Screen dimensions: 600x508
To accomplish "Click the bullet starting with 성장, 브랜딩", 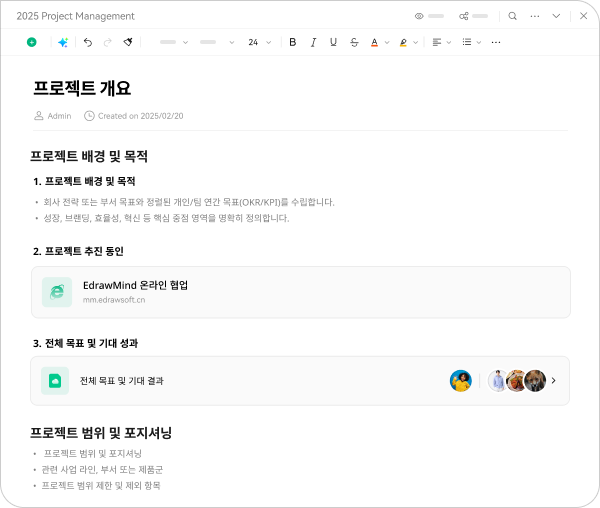I will point(166,218).
